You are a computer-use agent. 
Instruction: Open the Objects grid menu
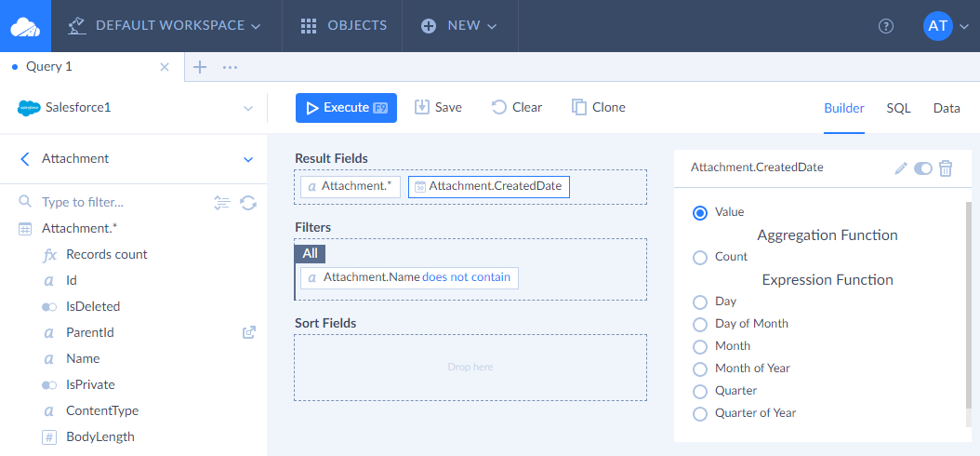[x=343, y=26]
